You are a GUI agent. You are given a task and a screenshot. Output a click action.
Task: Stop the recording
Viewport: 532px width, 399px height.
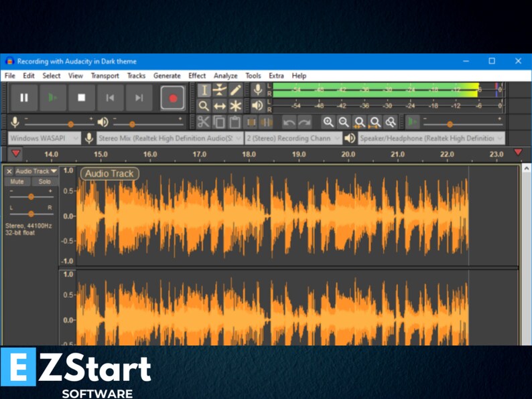(82, 98)
